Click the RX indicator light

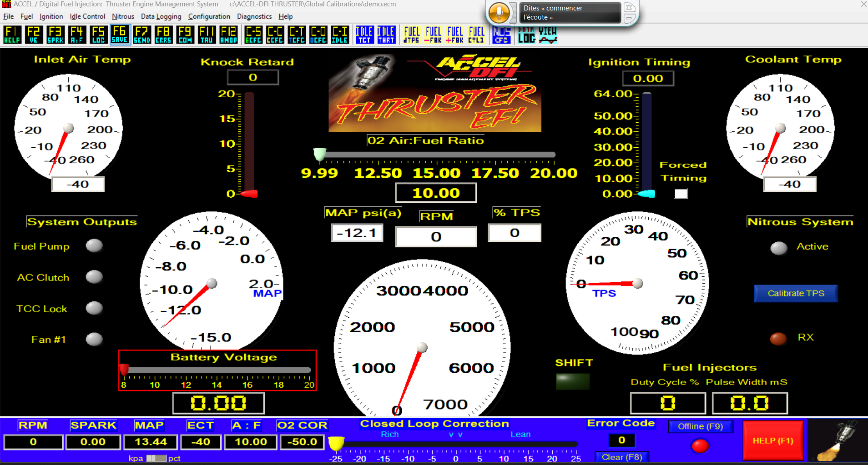tap(778, 339)
